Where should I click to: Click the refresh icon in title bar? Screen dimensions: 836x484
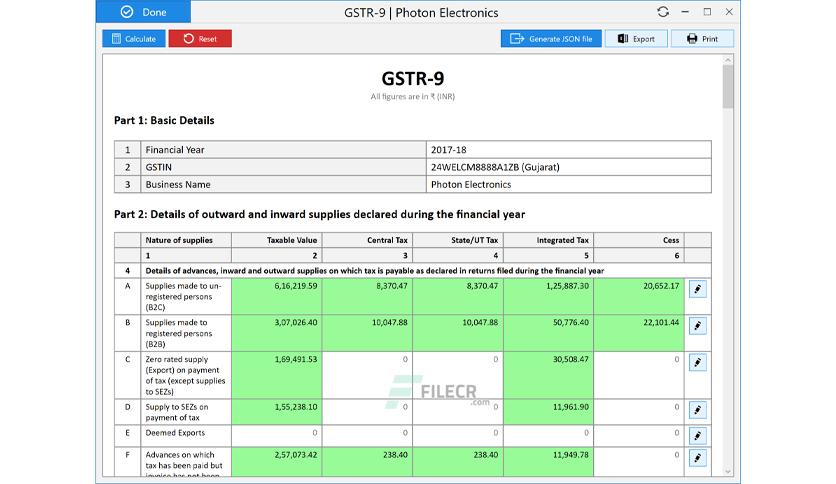(x=663, y=12)
